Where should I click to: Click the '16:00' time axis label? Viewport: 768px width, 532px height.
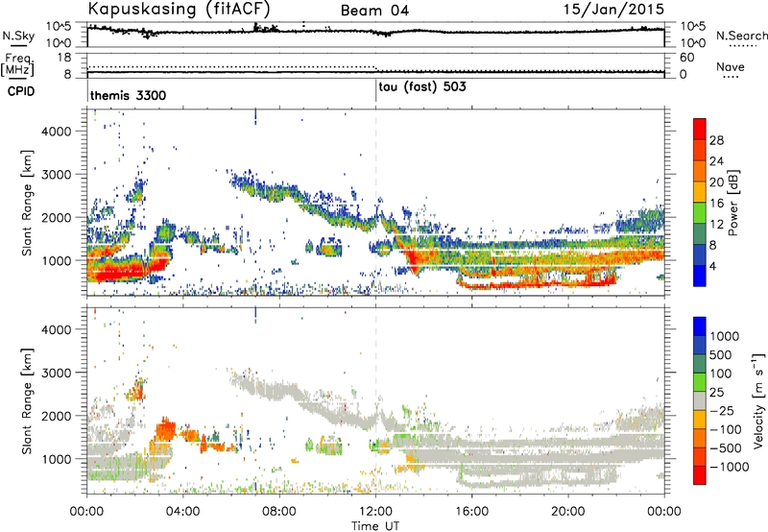pos(471,512)
